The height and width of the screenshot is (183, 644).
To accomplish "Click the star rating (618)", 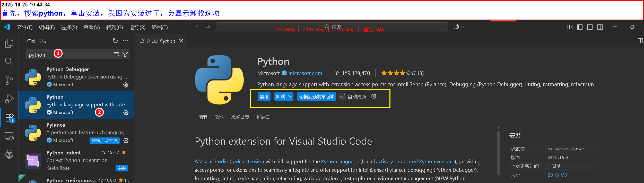I will 402,73.
